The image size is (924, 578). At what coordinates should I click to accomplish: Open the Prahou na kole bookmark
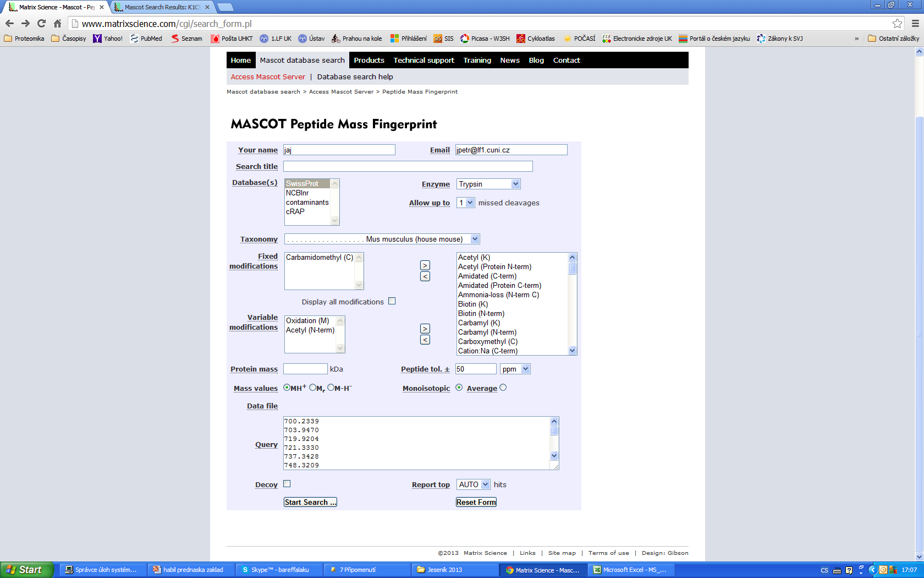[x=356, y=39]
